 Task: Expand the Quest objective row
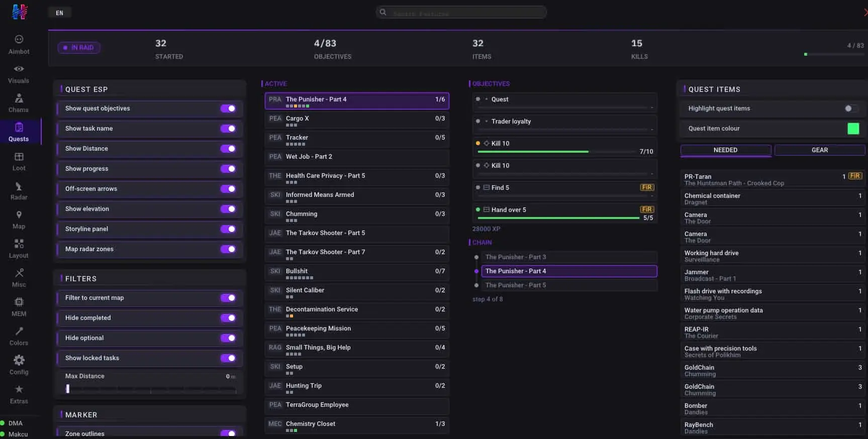[x=564, y=102]
